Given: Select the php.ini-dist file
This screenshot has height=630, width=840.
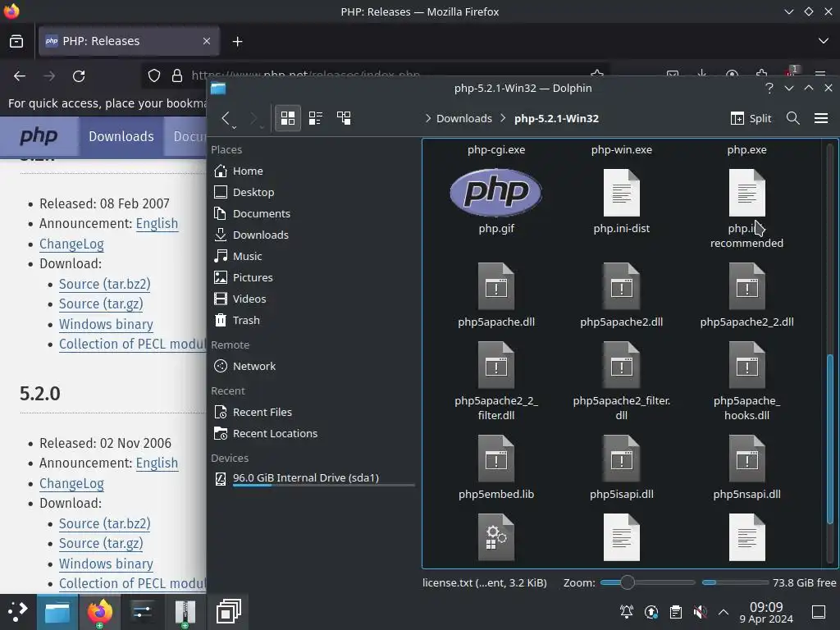Looking at the screenshot, I should click(x=622, y=202).
